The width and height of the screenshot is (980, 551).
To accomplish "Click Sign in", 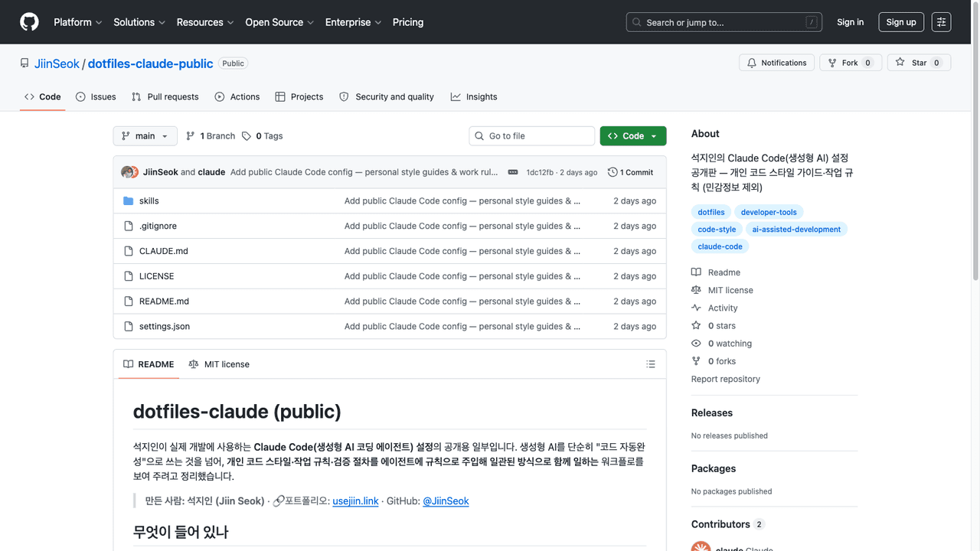I will (850, 22).
